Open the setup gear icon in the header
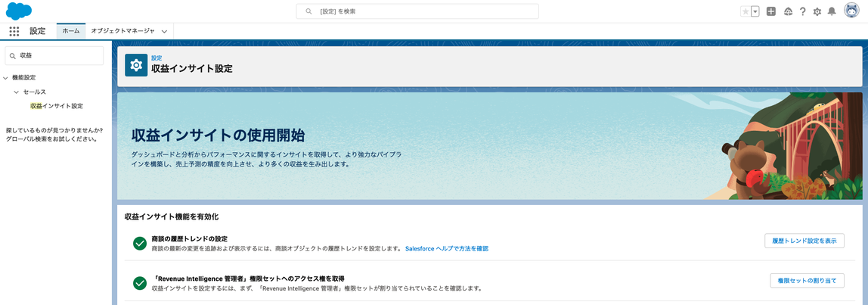Viewport: 868px width, 305px height. click(x=817, y=11)
